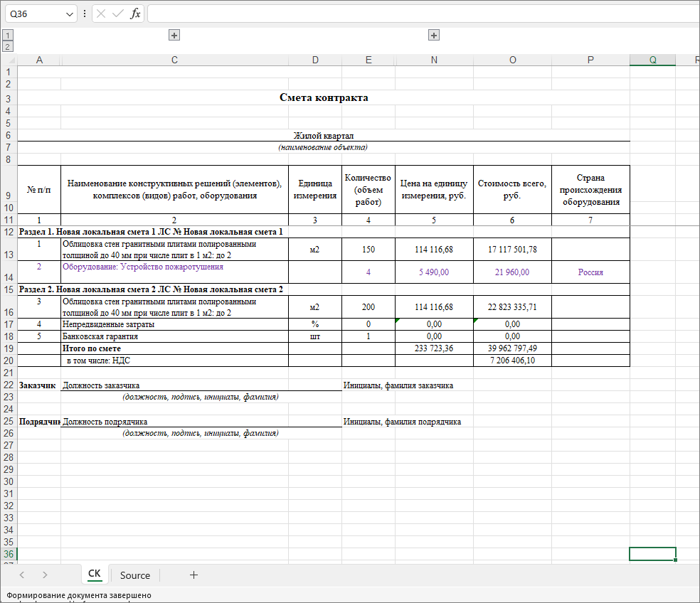The width and height of the screenshot is (700, 603).
Task: Select the total cell 39 962 797,49
Action: tap(512, 348)
